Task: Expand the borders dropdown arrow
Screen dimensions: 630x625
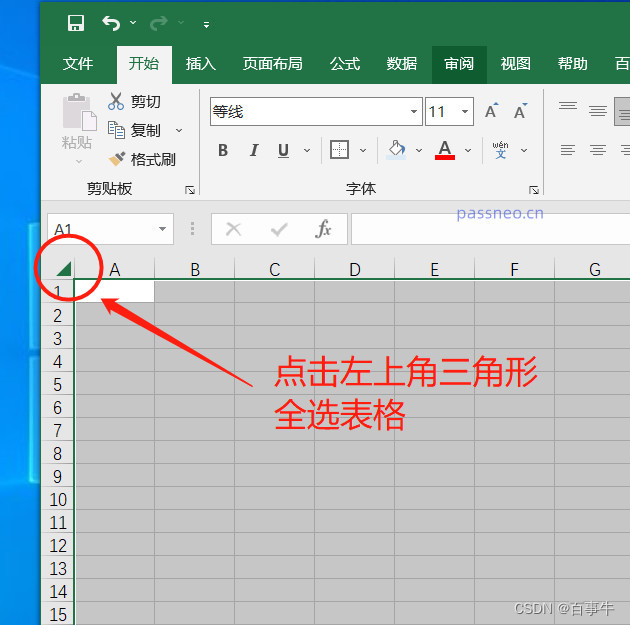Action: [363, 151]
